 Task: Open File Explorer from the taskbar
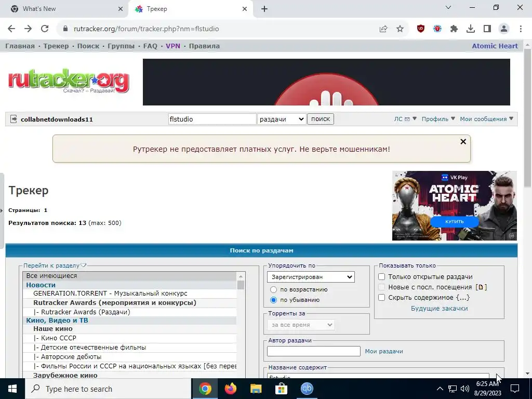(x=256, y=389)
